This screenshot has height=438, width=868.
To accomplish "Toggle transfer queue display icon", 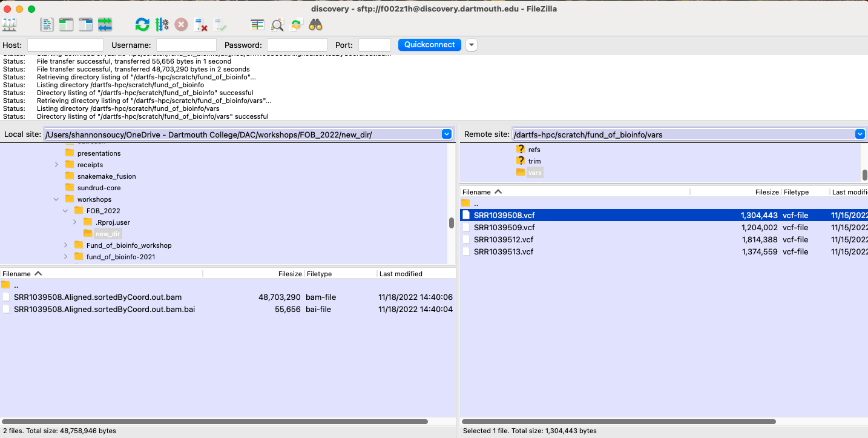I will [x=105, y=25].
